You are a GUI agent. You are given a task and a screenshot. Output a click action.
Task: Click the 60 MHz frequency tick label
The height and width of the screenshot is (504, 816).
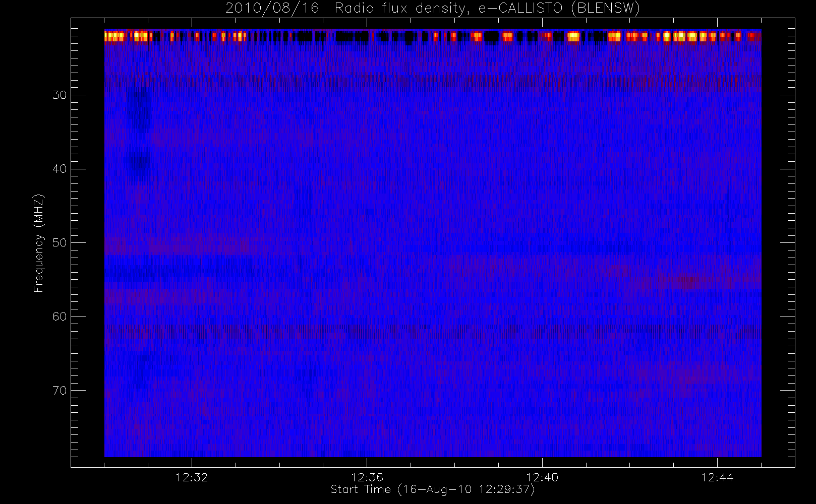point(60,317)
